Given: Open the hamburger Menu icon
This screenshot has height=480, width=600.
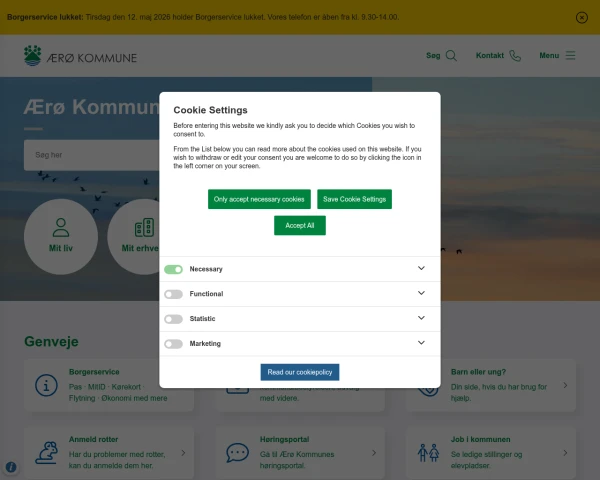Looking at the screenshot, I should click(x=571, y=56).
